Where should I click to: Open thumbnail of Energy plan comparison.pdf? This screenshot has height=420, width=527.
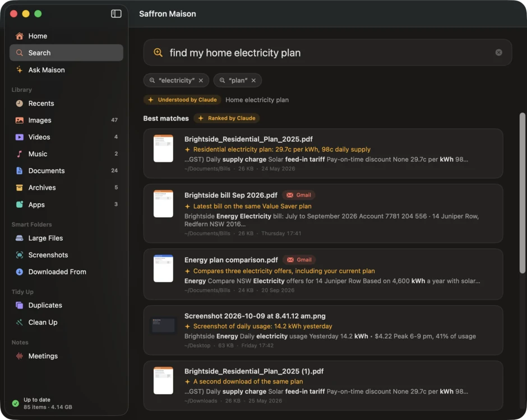click(x=163, y=269)
